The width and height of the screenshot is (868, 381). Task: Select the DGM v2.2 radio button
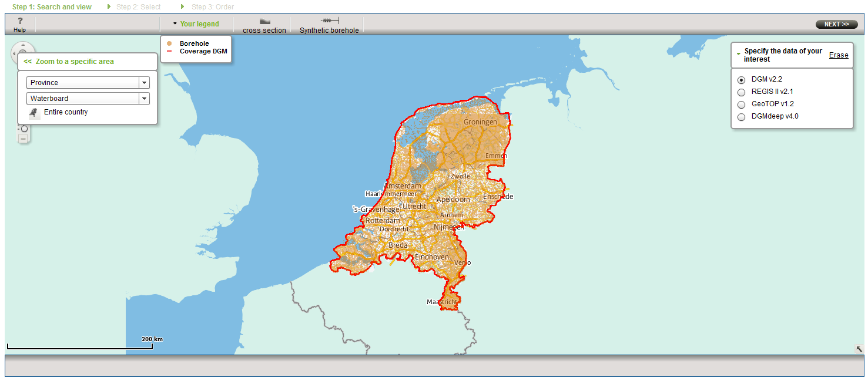(x=741, y=80)
